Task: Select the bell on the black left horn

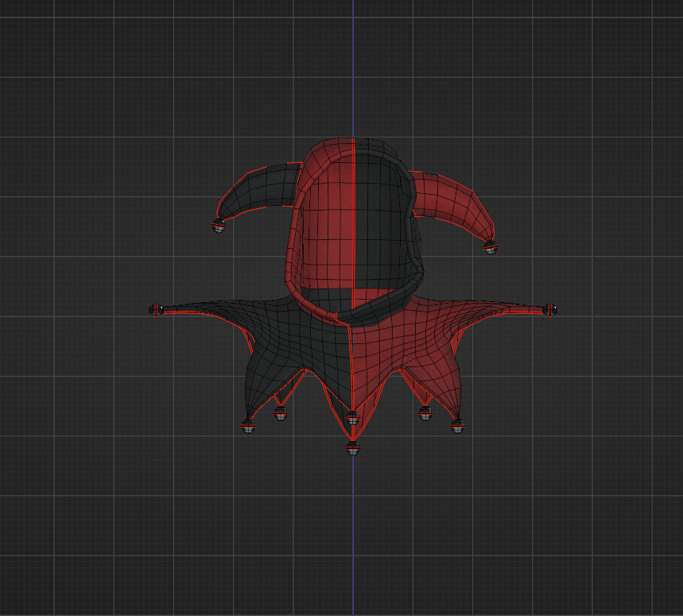Action: [x=218, y=226]
